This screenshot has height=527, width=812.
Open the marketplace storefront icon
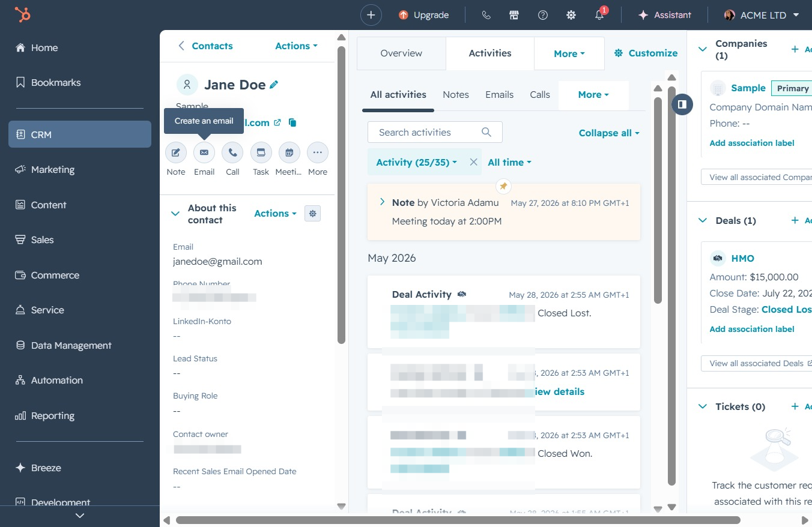tap(514, 15)
